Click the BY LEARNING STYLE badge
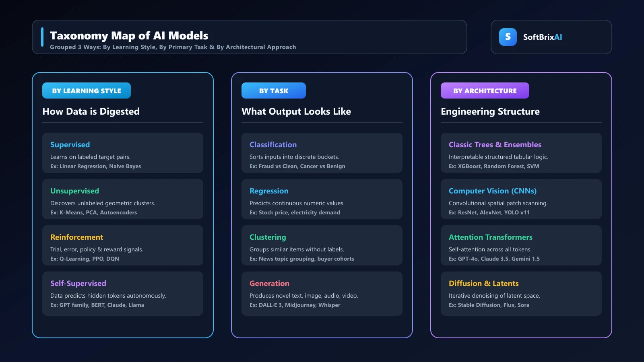The image size is (644, 362). coord(87,90)
